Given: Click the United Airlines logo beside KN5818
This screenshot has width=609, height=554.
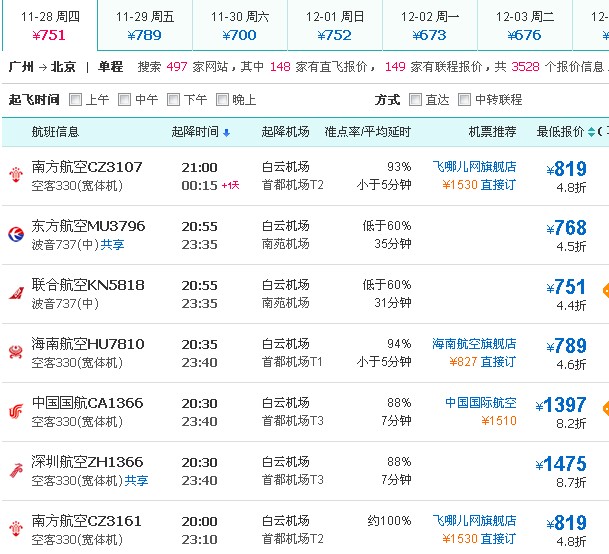Looking at the screenshot, I should pos(16,293).
